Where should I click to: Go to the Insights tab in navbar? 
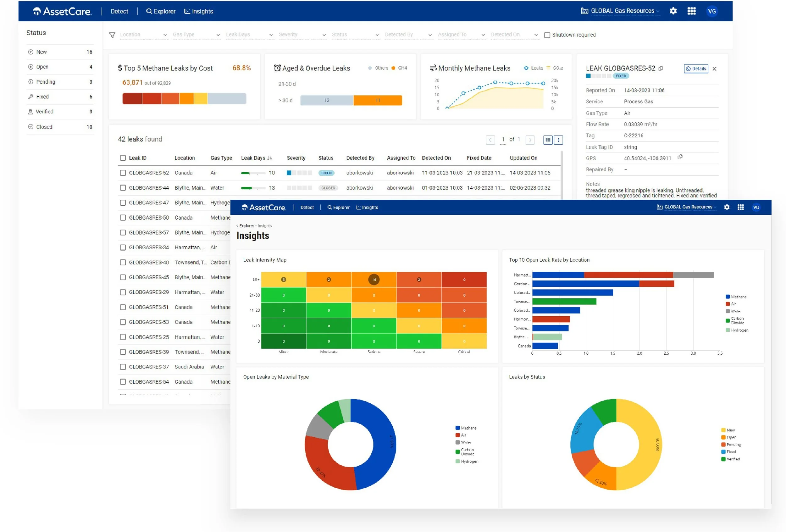(198, 12)
